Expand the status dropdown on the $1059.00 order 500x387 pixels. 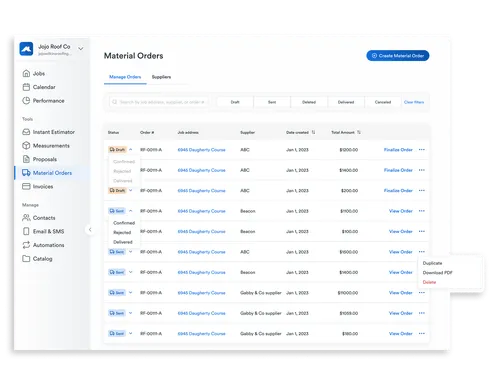131,313
